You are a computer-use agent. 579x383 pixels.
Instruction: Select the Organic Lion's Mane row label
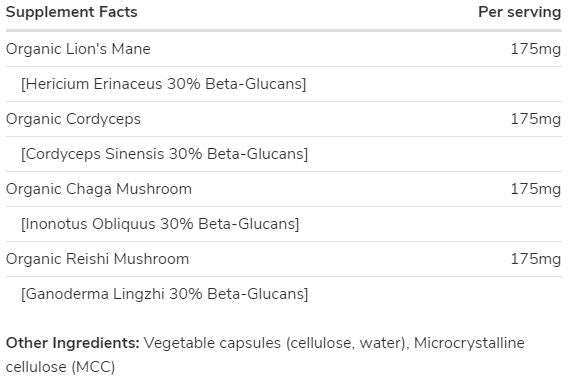point(78,49)
